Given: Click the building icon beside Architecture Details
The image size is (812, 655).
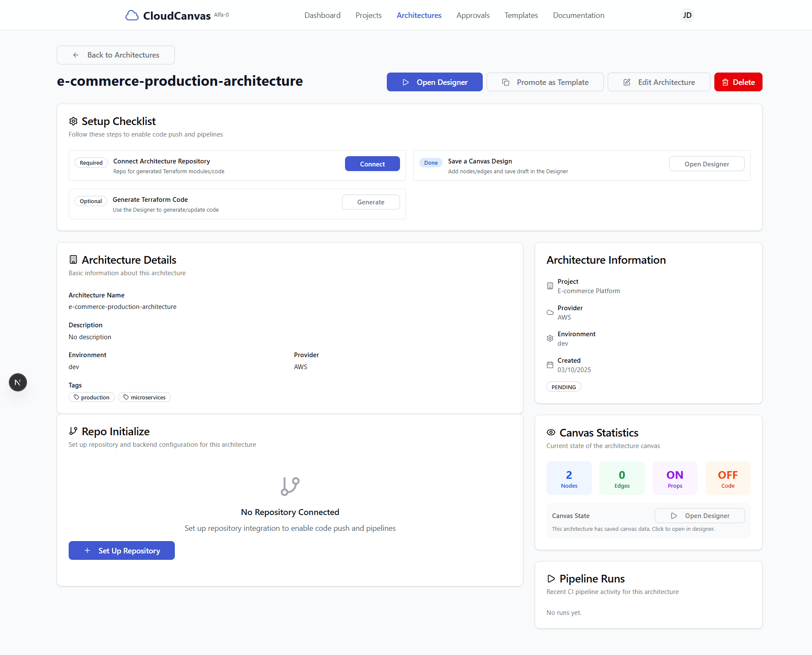Looking at the screenshot, I should (x=73, y=260).
